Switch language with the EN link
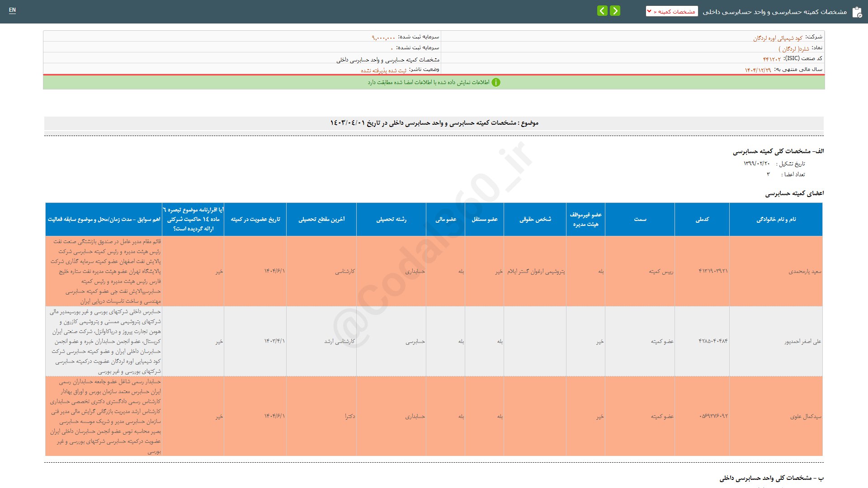Screen dimensions: 868x488 coord(12,10)
